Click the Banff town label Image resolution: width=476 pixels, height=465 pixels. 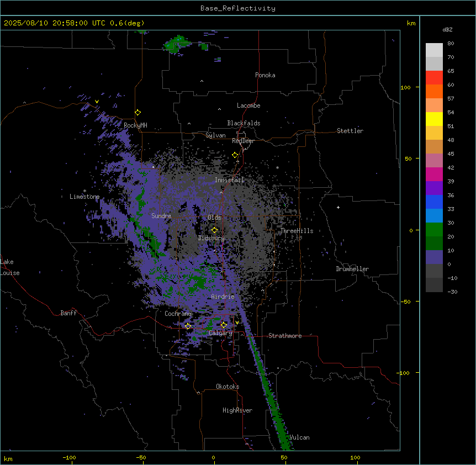coord(68,313)
